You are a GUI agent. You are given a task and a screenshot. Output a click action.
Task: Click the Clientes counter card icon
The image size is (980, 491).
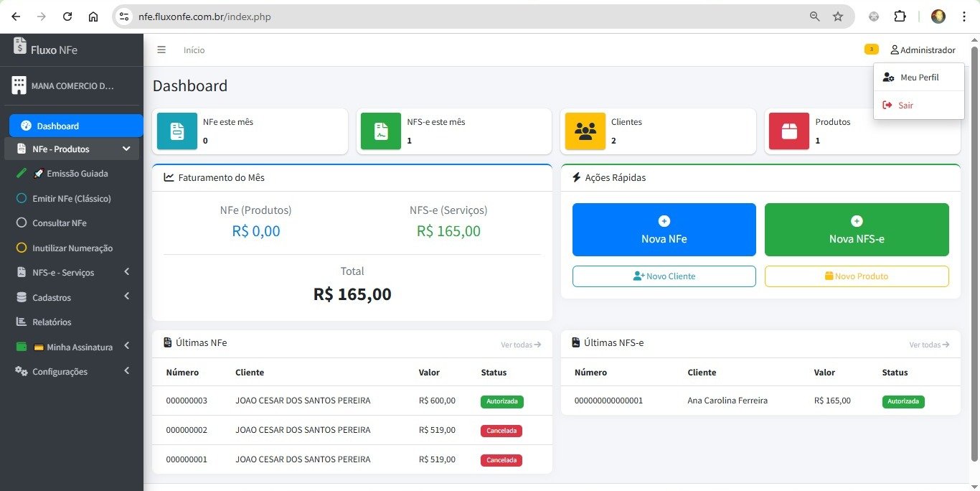585,131
